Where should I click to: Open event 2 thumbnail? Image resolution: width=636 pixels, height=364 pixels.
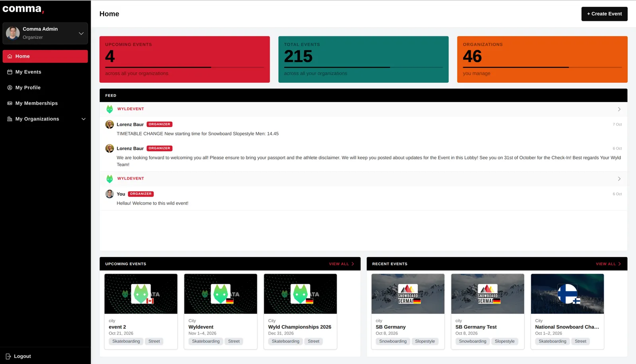[141, 294]
